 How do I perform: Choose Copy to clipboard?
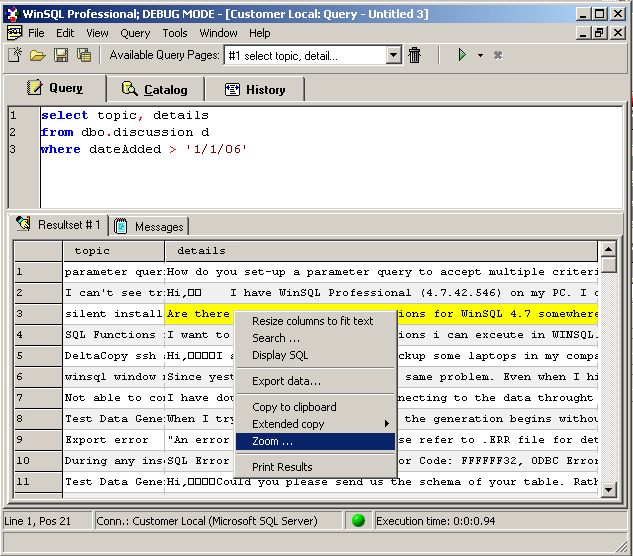(315, 407)
